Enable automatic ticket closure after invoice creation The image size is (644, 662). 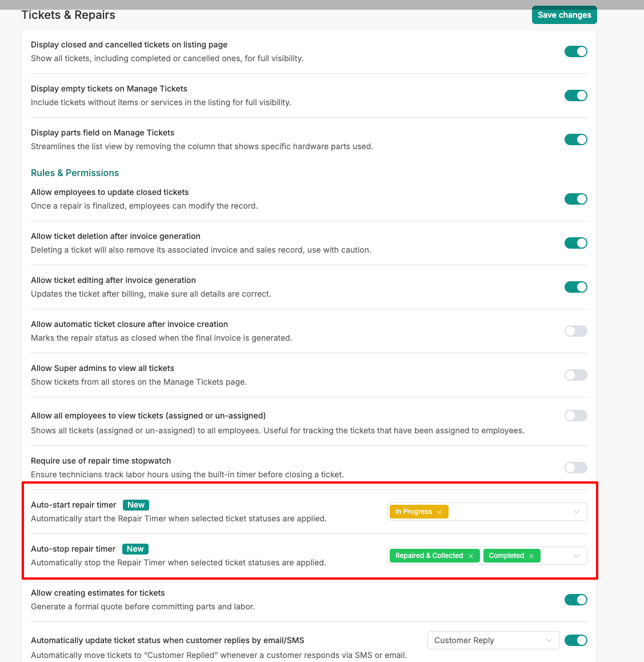[575, 331]
